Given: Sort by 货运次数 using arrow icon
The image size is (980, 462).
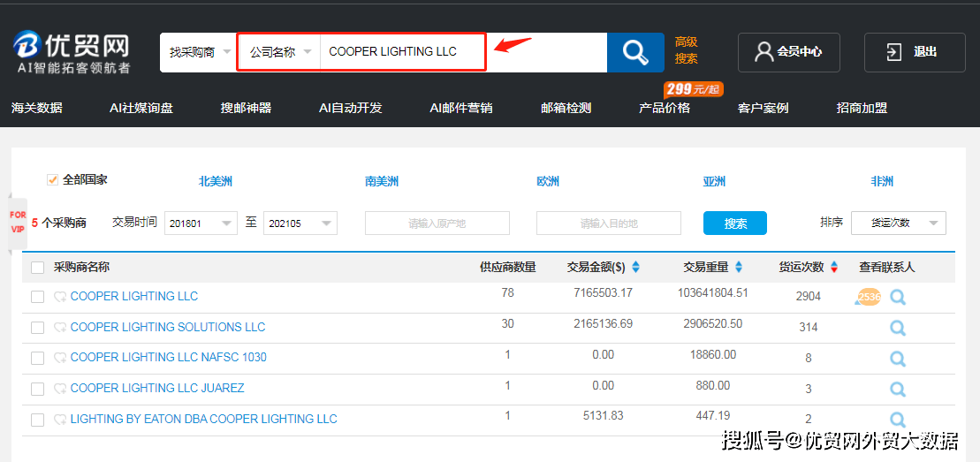Looking at the screenshot, I should coord(834,267).
